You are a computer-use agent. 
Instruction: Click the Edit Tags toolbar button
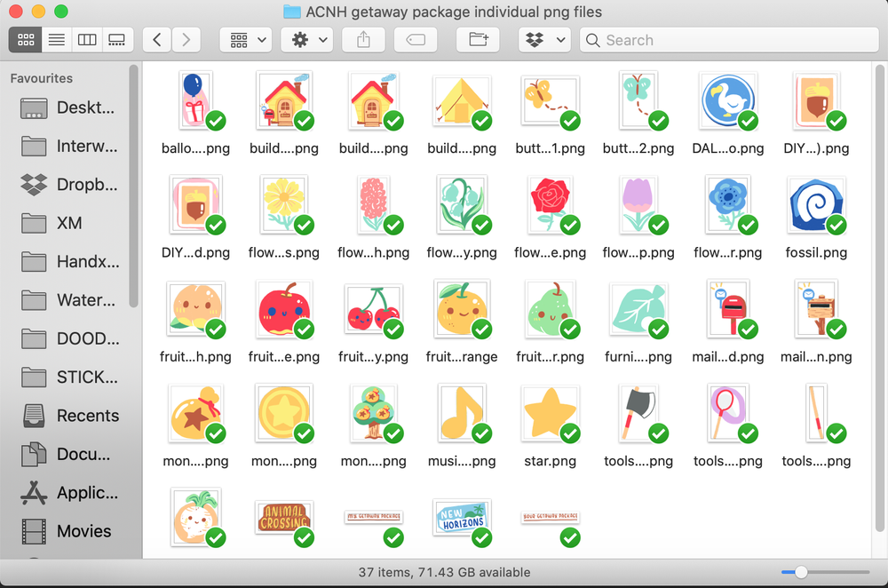click(416, 40)
